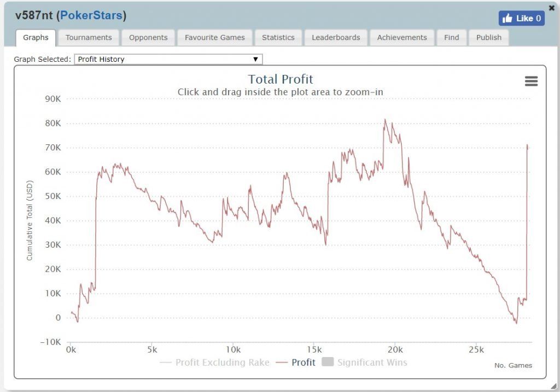560x392 pixels.
Task: Click the 90K y-axis label
Action: click(53, 99)
